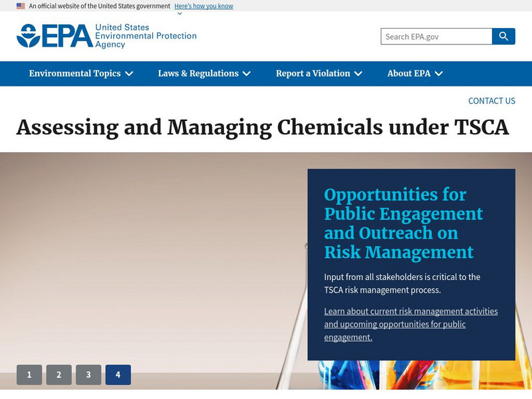Click the Contact Us link
The image size is (532, 399).
point(491,101)
